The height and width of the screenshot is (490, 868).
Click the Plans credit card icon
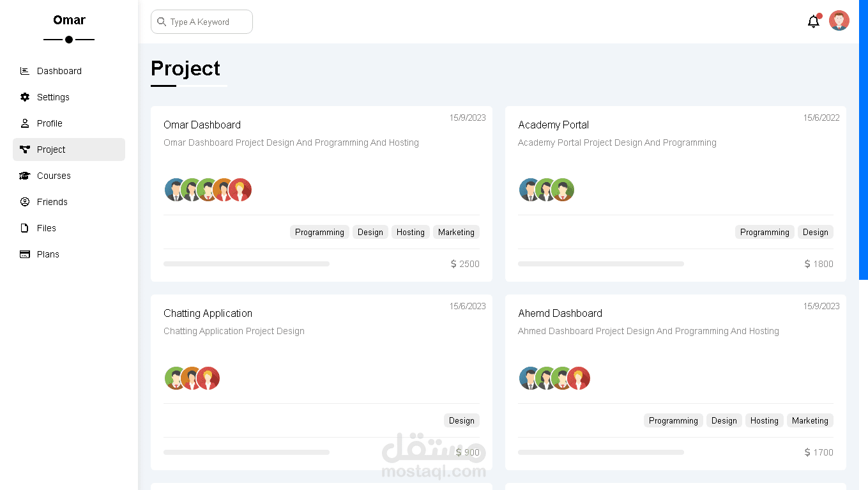(x=25, y=254)
